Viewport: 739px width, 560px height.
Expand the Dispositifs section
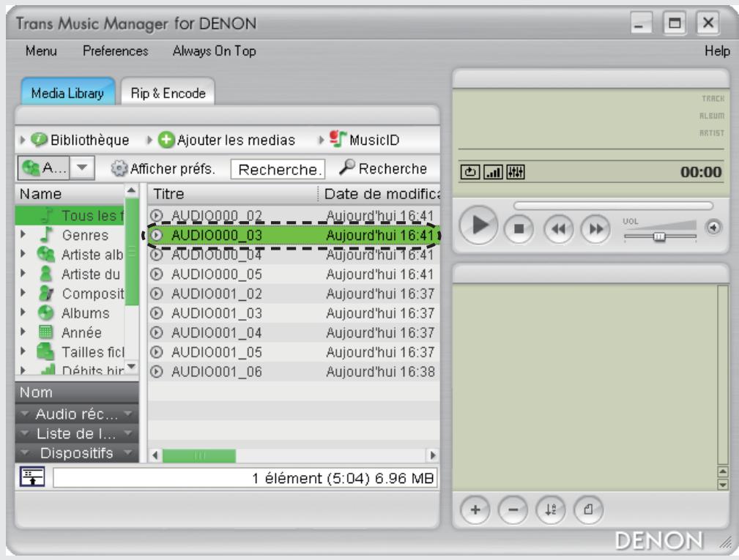click(77, 453)
